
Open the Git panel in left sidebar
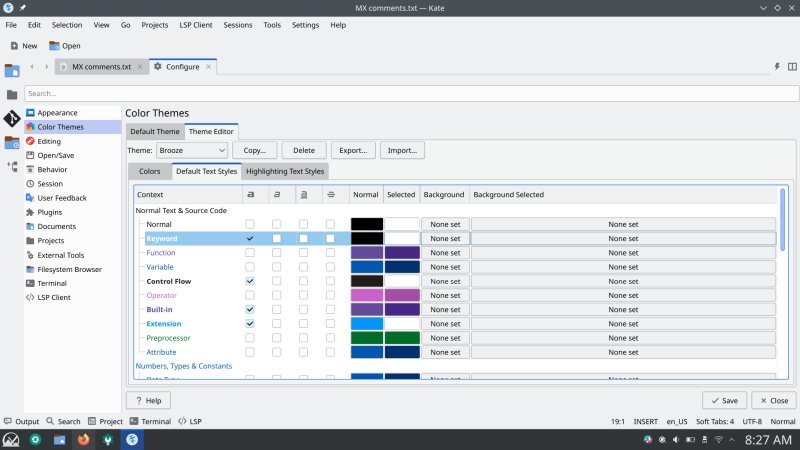[12, 119]
